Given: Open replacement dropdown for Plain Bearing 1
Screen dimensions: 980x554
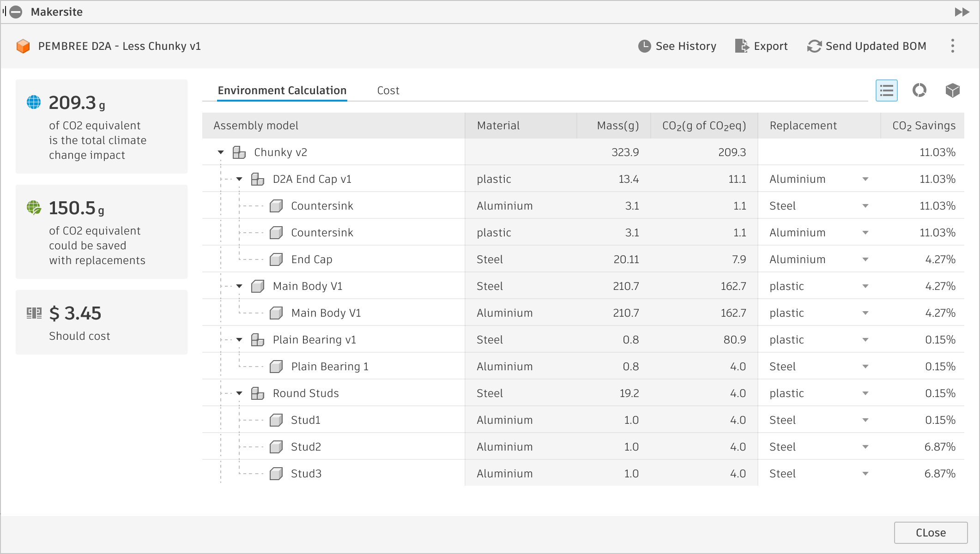Looking at the screenshot, I should [x=865, y=367].
